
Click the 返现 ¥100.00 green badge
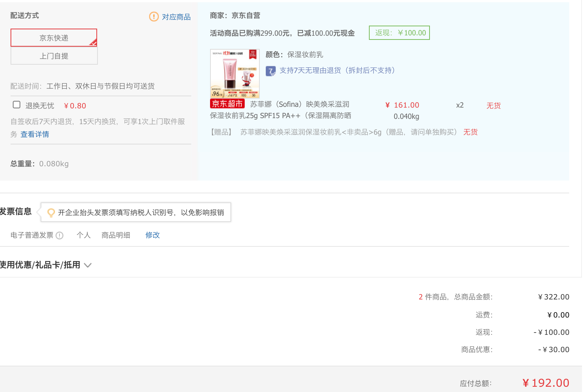(x=399, y=33)
